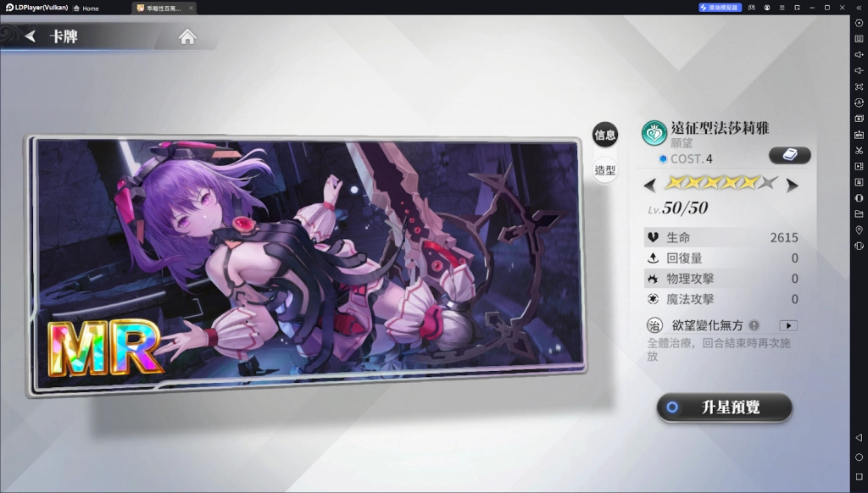The width and height of the screenshot is (868, 493).
Task: Click the LDPlayer volume down icon
Action: (859, 70)
